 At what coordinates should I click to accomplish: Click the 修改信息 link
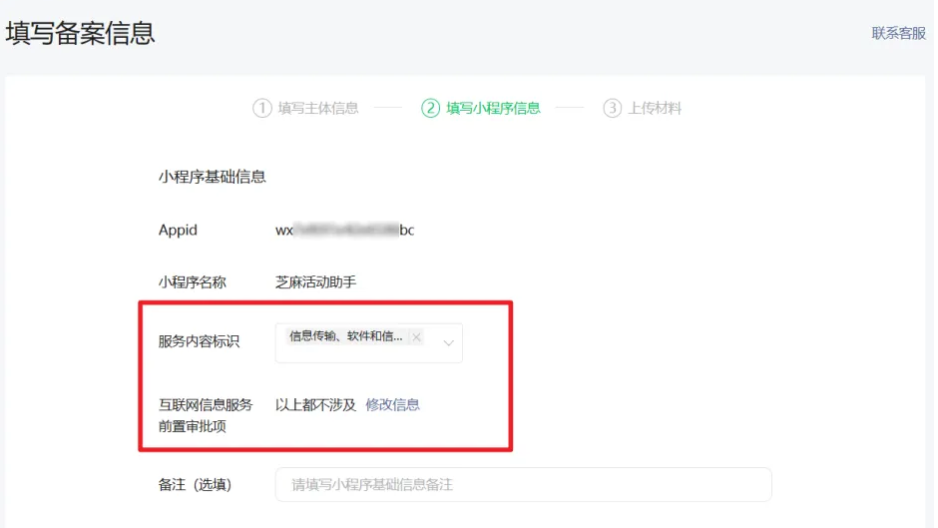click(392, 405)
